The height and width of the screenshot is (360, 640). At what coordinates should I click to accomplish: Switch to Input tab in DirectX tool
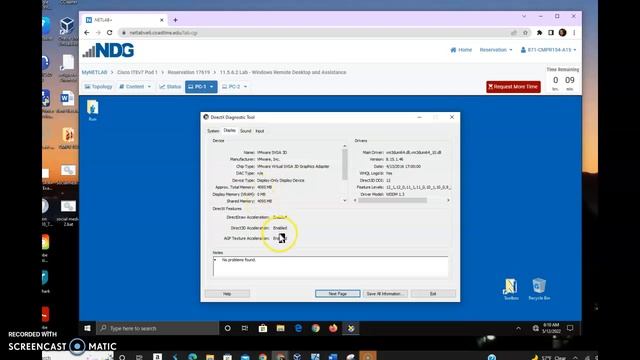coord(260,131)
